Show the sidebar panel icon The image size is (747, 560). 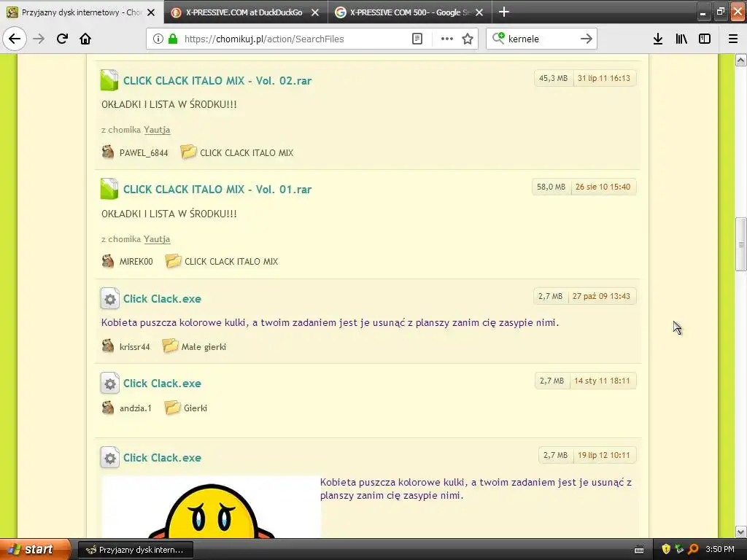click(x=705, y=39)
